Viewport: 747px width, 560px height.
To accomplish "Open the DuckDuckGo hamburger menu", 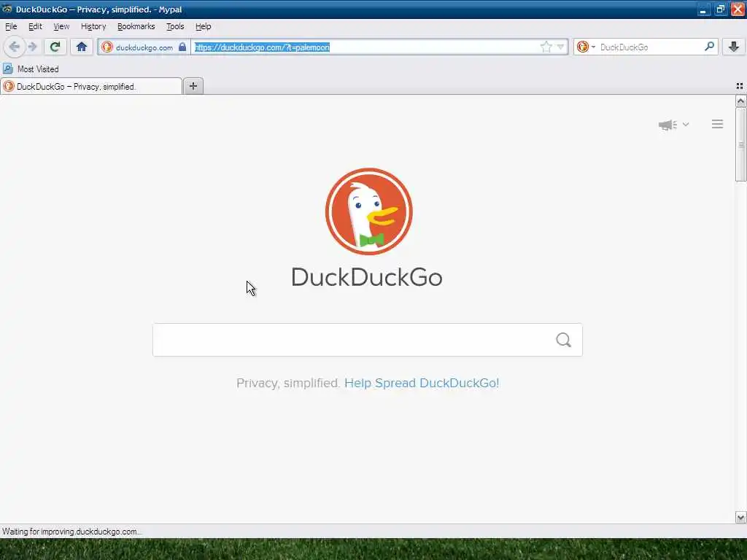I will click(x=718, y=124).
